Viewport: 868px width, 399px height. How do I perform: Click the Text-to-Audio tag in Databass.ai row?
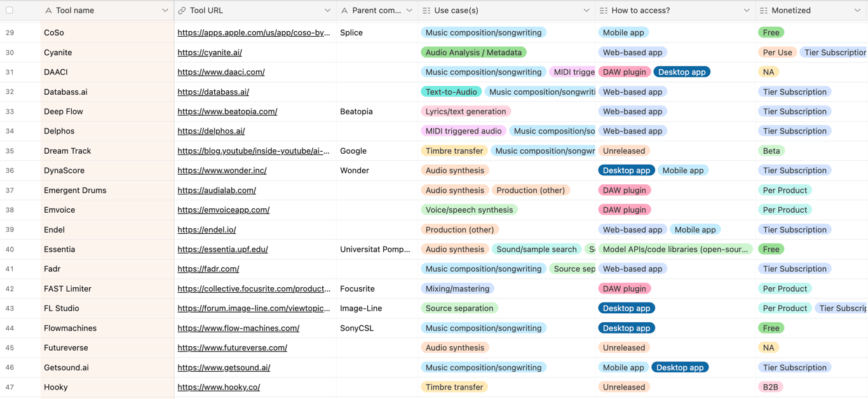tap(451, 91)
